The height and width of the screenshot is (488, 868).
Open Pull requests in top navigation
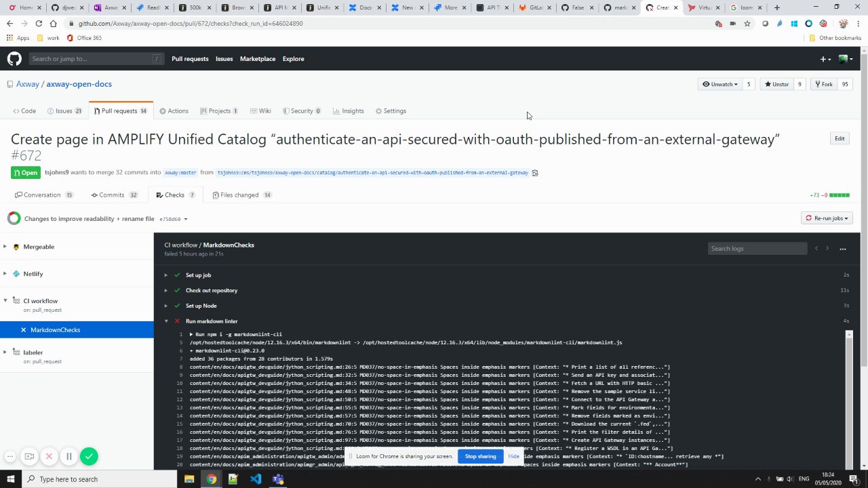[x=190, y=59]
